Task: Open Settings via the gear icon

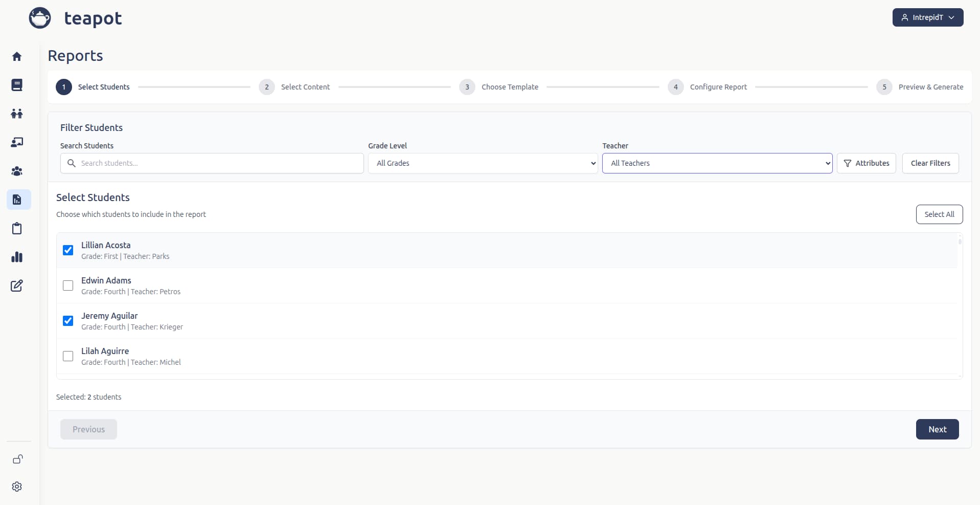Action: coord(17,487)
